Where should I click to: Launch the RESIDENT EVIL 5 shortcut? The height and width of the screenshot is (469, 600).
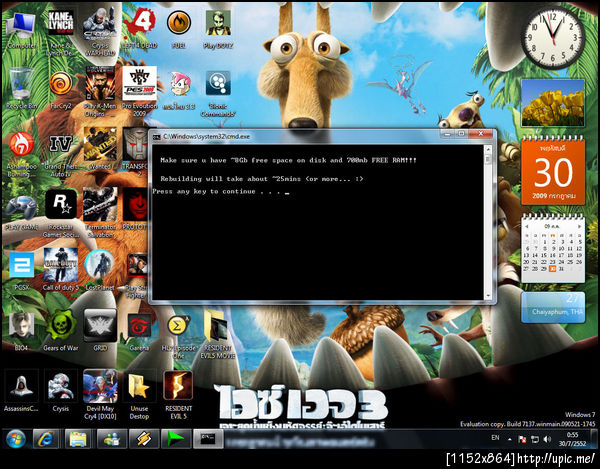178,395
